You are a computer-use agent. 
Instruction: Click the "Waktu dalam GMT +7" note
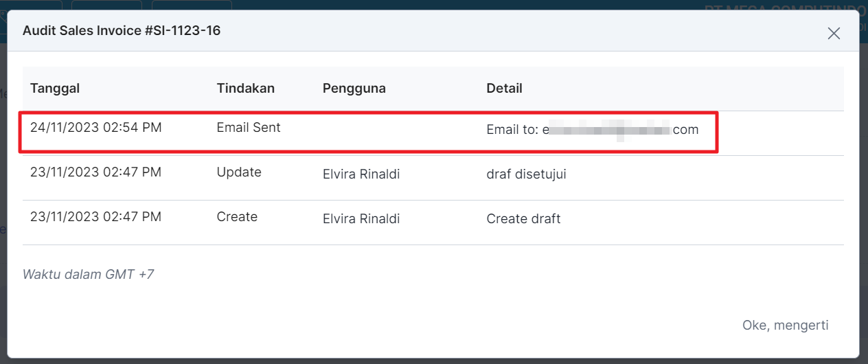point(88,275)
